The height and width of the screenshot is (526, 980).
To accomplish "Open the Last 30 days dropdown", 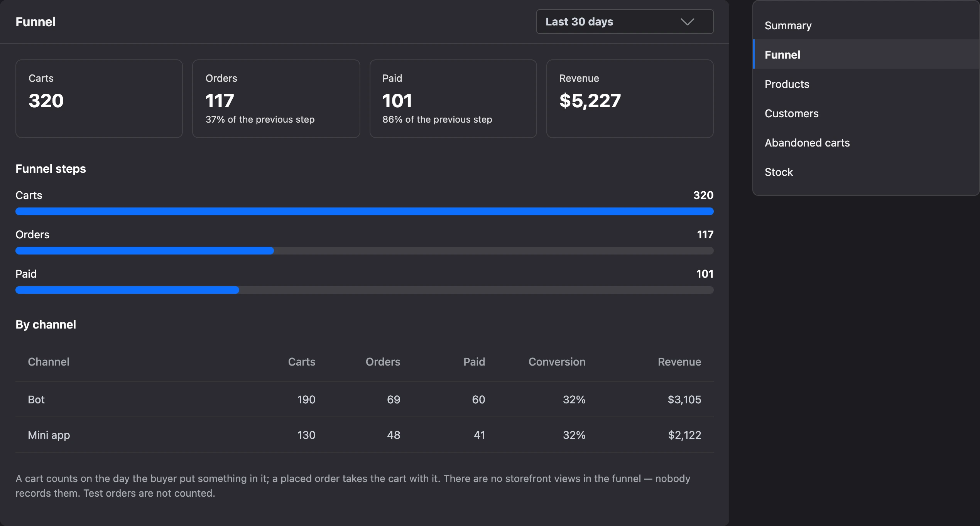I will click(x=625, y=22).
